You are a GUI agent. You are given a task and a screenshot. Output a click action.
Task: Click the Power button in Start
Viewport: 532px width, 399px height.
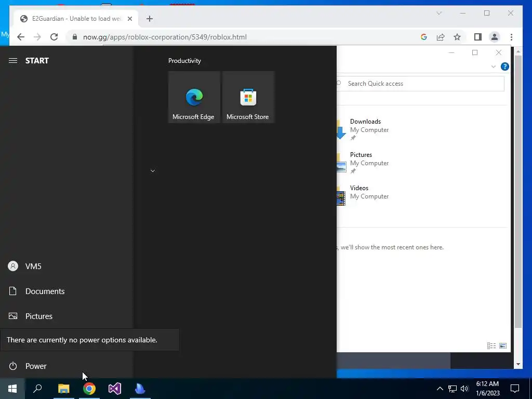point(66,366)
